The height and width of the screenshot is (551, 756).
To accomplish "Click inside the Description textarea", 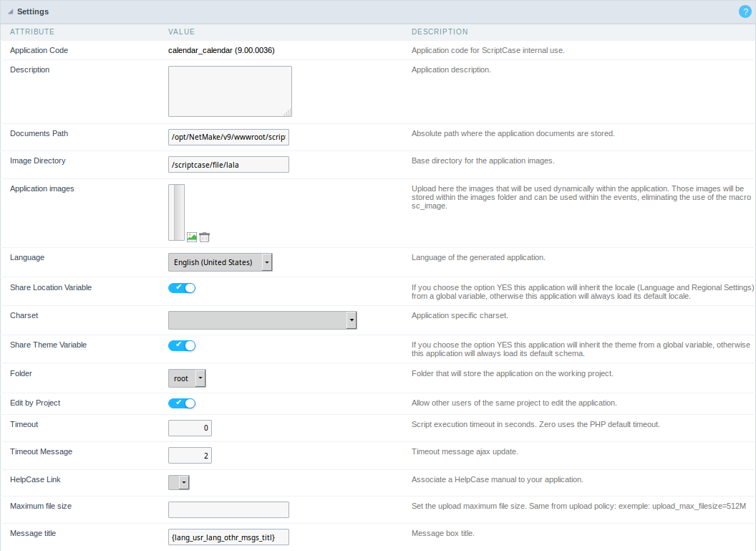I will tap(229, 91).
